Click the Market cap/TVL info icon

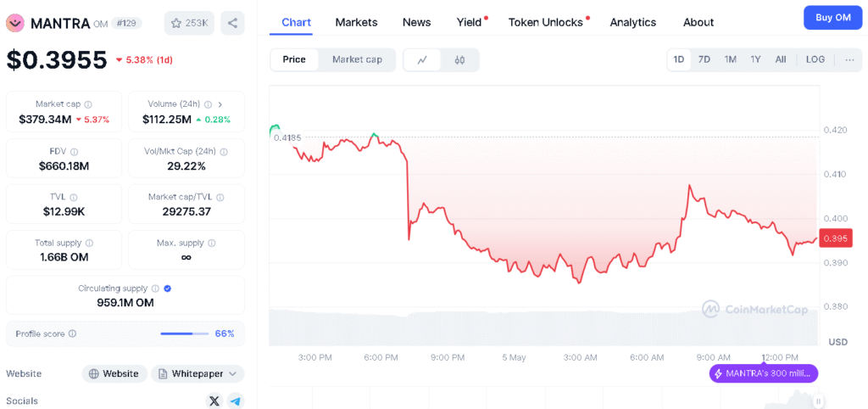pyautogui.click(x=220, y=197)
